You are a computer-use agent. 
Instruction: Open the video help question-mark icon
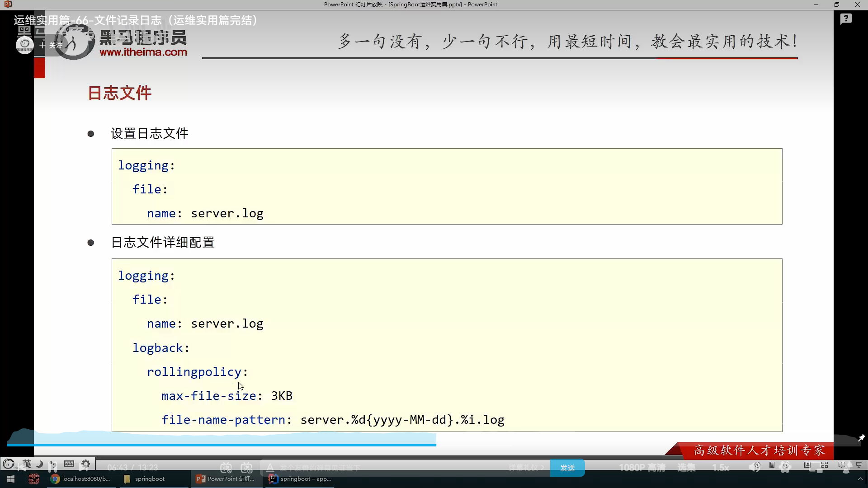pyautogui.click(x=846, y=19)
